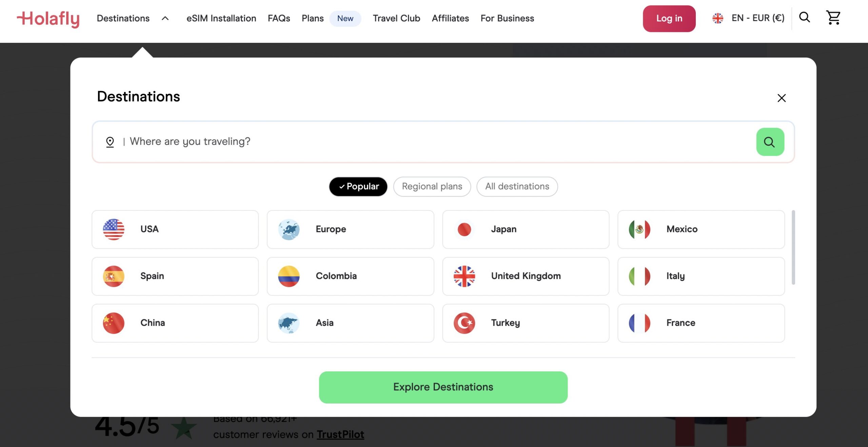Click the Turkey flag icon

[x=464, y=323]
